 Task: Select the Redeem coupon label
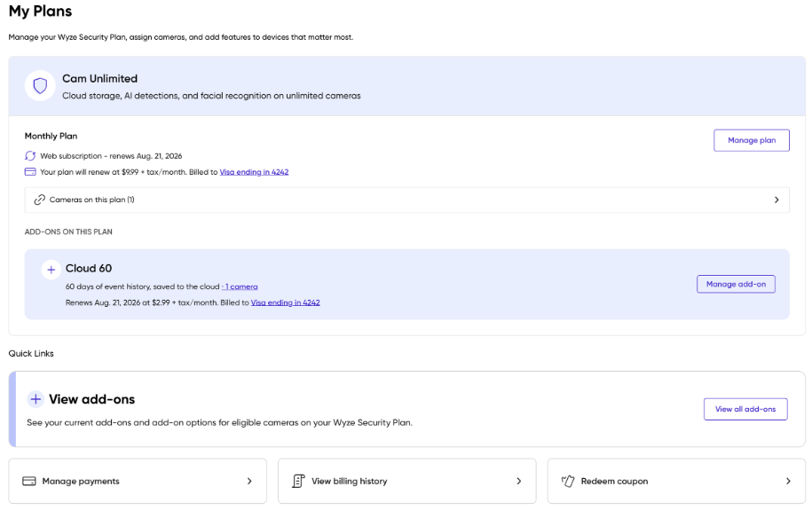pyautogui.click(x=614, y=481)
